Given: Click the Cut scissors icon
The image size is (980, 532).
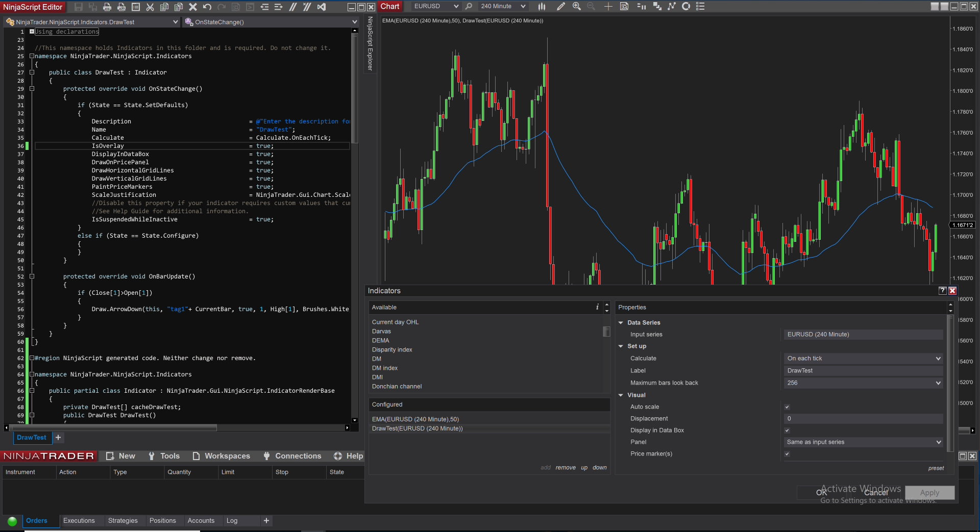Looking at the screenshot, I should pos(150,7).
